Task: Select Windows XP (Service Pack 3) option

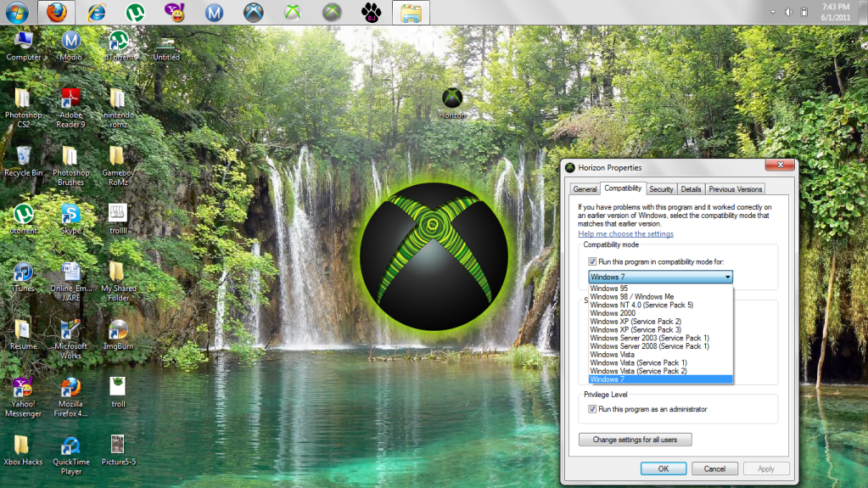Action: click(x=636, y=329)
